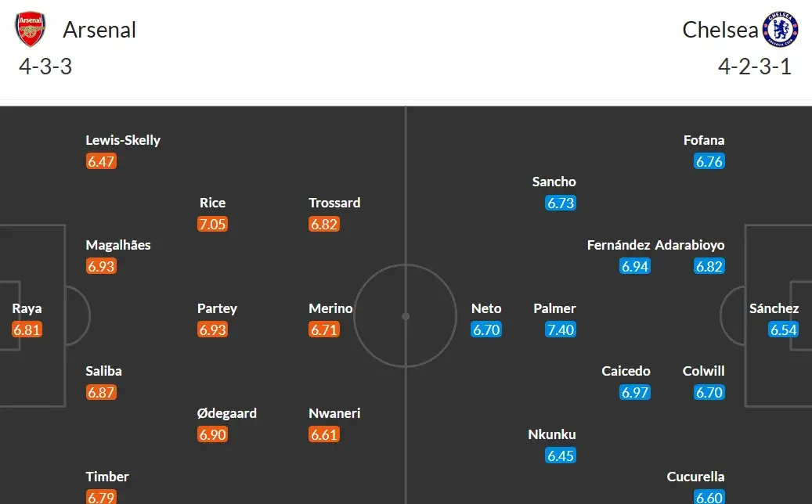Click player name Cucurella
Image resolution: width=812 pixels, height=504 pixels.
695,477
